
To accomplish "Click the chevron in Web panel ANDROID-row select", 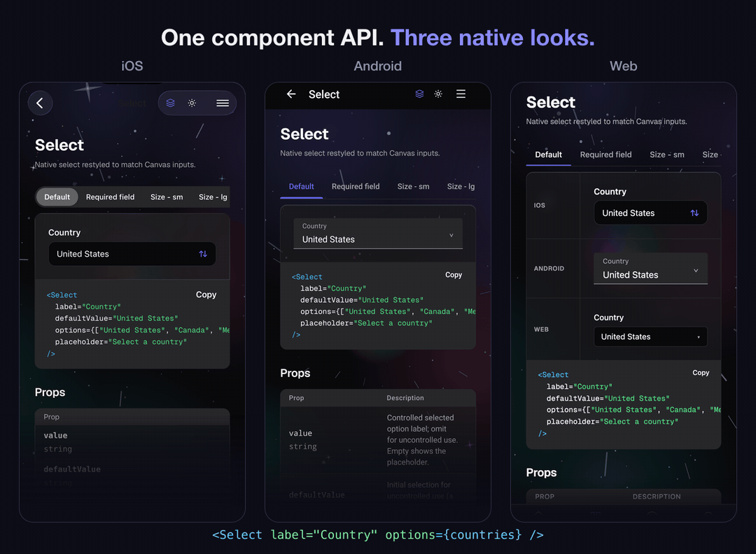I will [x=696, y=271].
